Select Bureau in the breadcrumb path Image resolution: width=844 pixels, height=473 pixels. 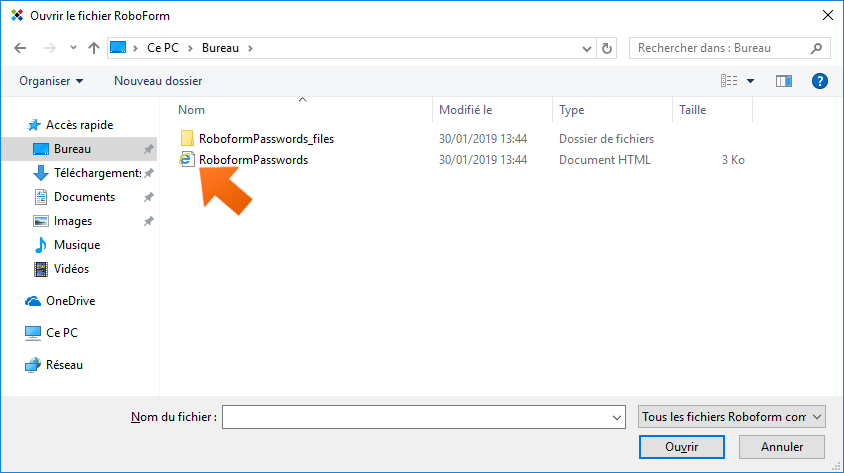pyautogui.click(x=220, y=48)
